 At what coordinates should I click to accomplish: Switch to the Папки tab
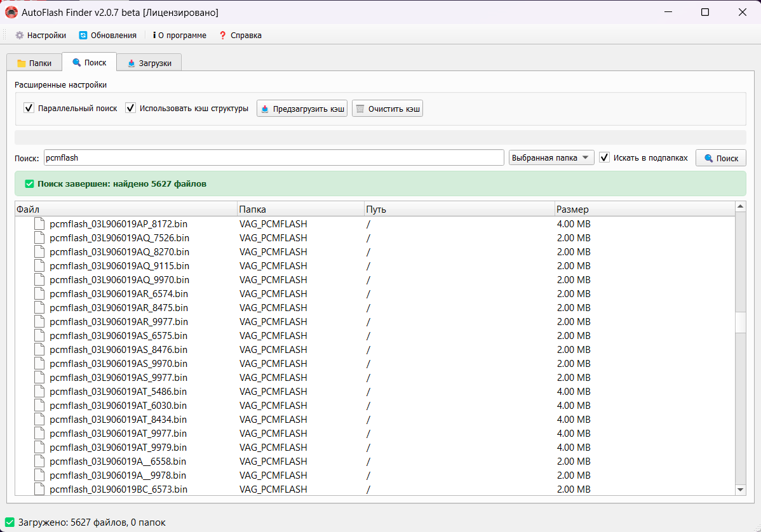[x=34, y=63]
